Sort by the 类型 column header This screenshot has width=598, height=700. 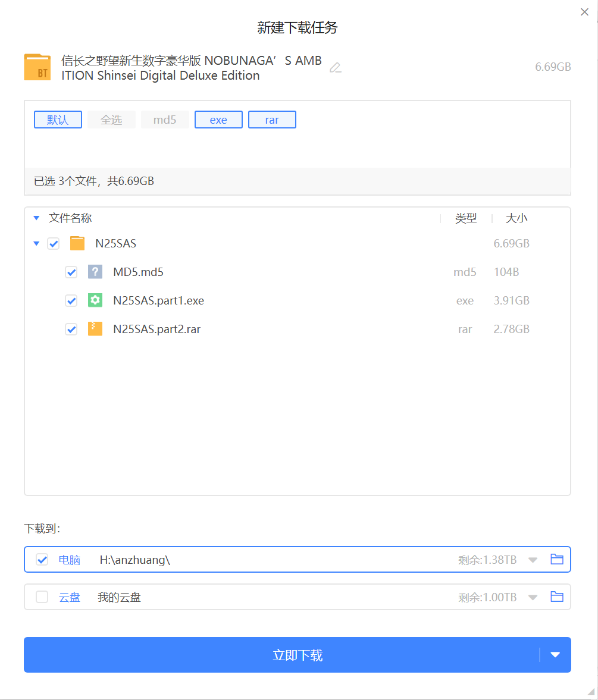466,218
